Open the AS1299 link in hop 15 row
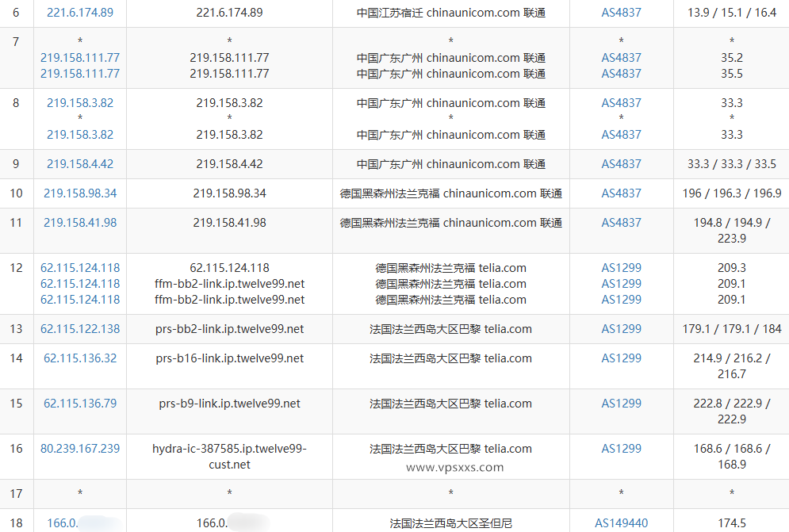The width and height of the screenshot is (789, 532). 621,404
